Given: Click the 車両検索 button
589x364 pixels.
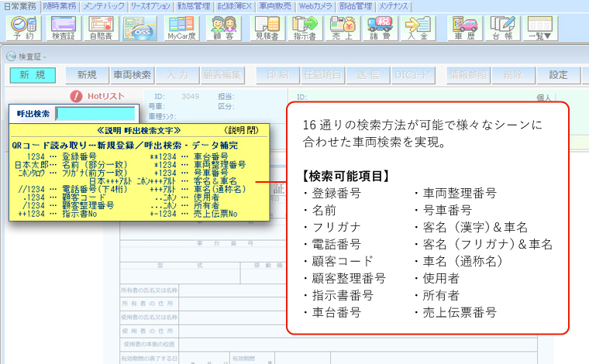Looking at the screenshot, I should click(133, 75).
